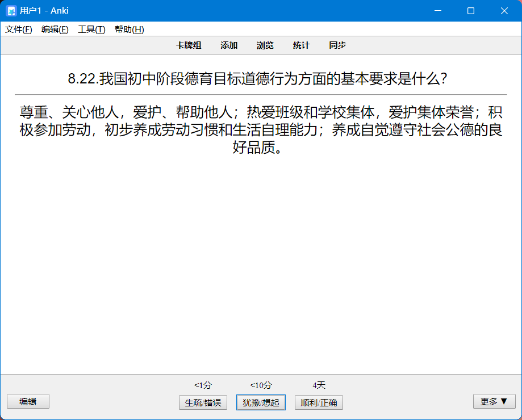Click the answer text starting 尊重、关心他人

coord(261,130)
